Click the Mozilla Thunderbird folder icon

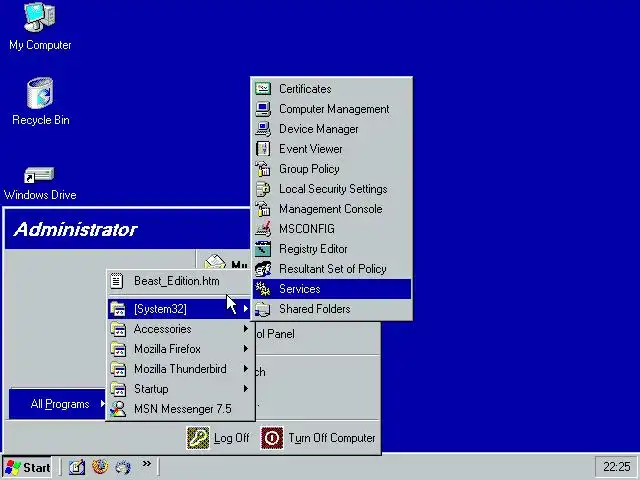click(x=118, y=369)
